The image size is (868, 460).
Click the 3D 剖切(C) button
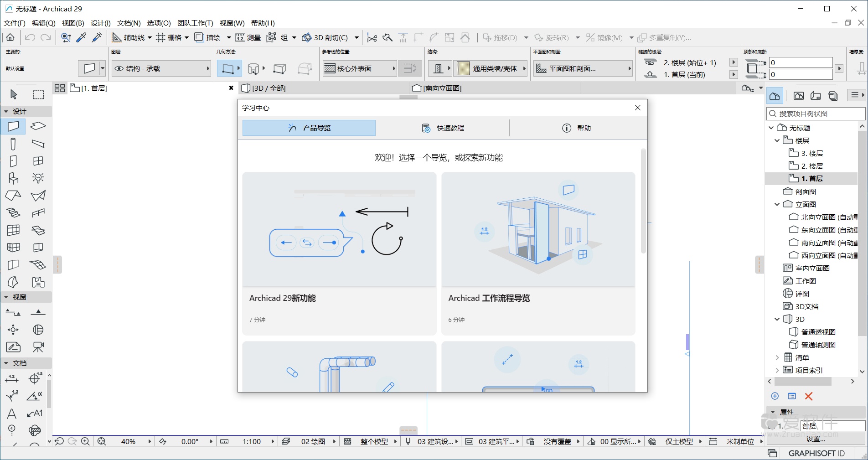[x=325, y=37]
